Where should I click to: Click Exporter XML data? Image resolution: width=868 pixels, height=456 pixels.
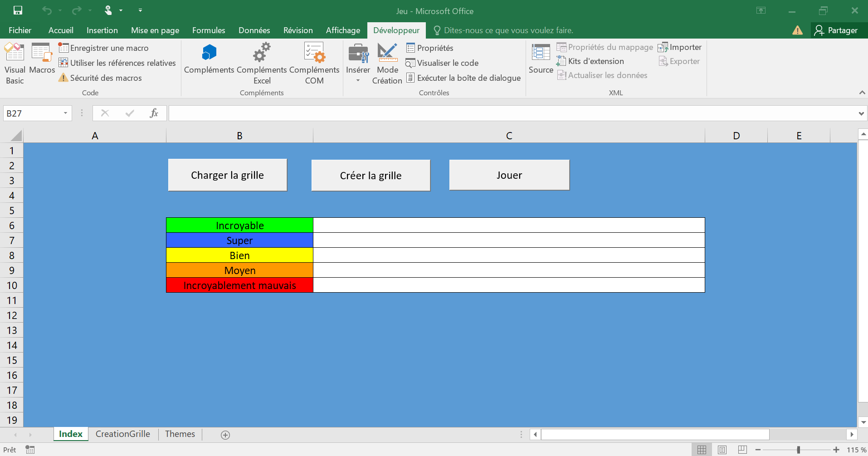click(x=679, y=61)
